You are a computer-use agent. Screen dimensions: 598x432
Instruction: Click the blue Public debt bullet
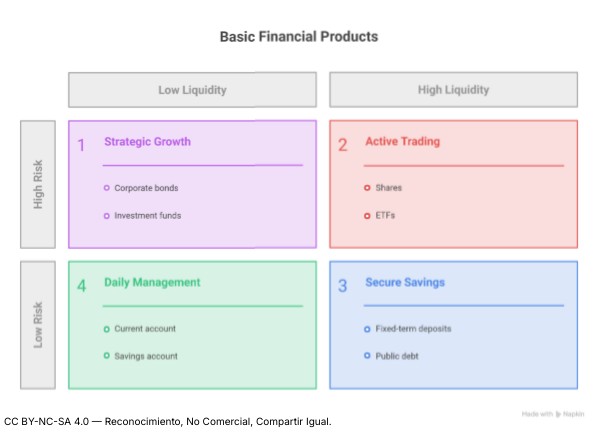[367, 356]
